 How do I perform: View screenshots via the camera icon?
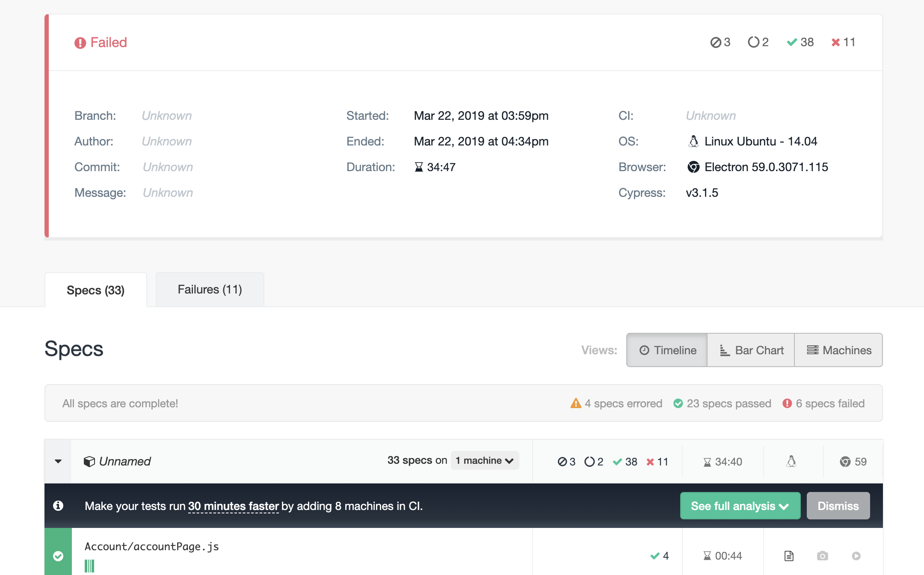click(x=822, y=555)
